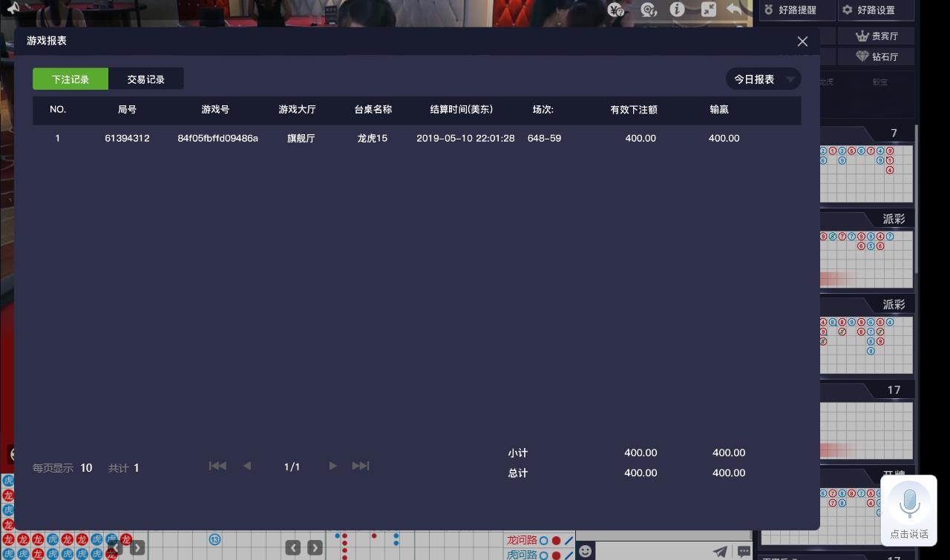The height and width of the screenshot is (560, 950).
Task: Switch to the 下注记录 tab
Action: [71, 79]
